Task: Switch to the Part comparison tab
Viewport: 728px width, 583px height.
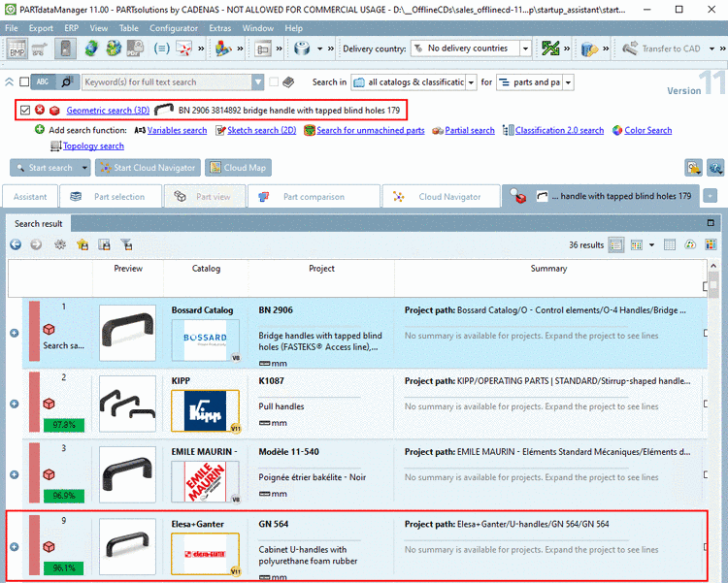Action: click(314, 197)
